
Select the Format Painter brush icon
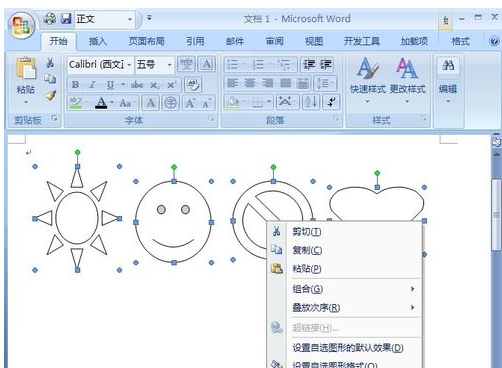point(50,96)
